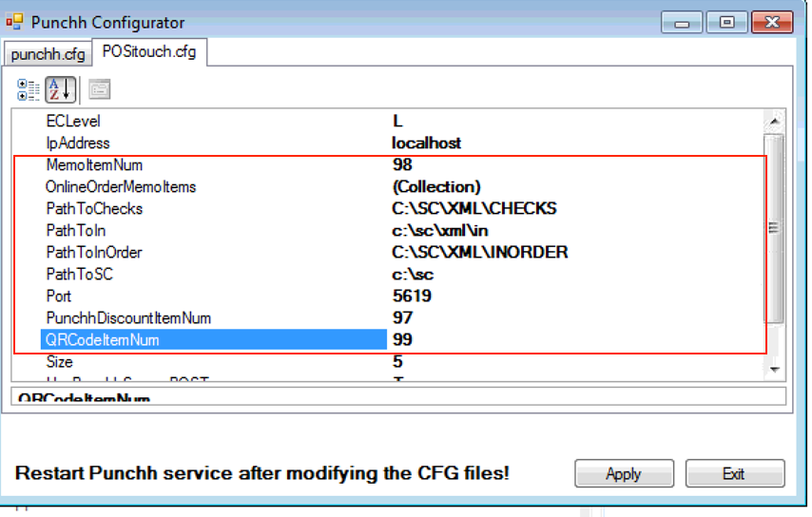Open the Property Pages toolbar icon
Image resolution: width=812 pixels, height=517 pixels.
[x=100, y=89]
